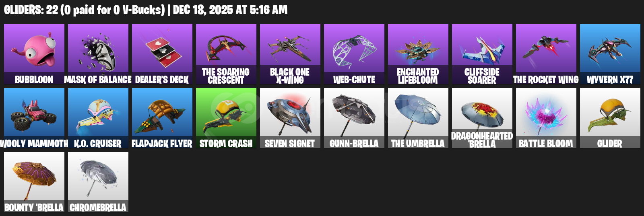Click the Wyvern X77 glider tile

click(x=610, y=54)
